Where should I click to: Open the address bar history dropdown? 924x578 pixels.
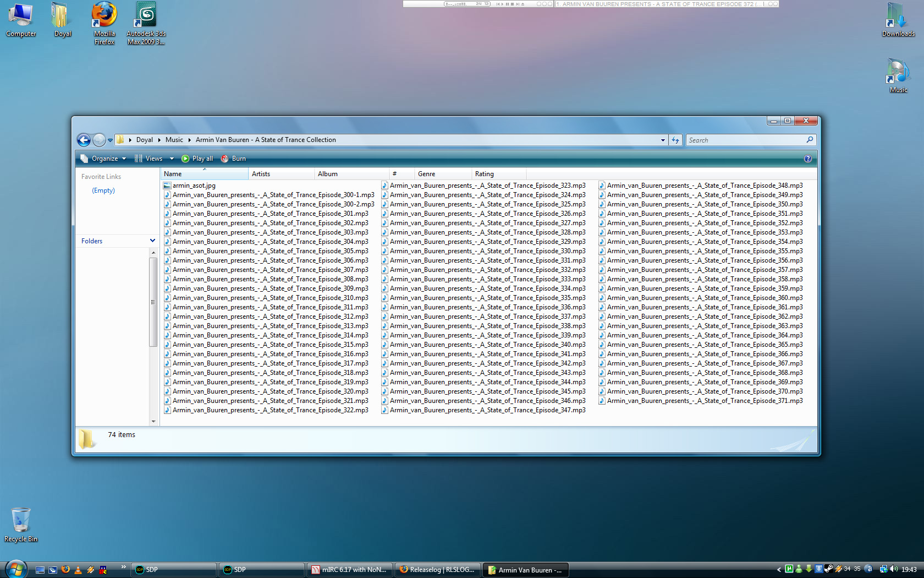point(663,140)
